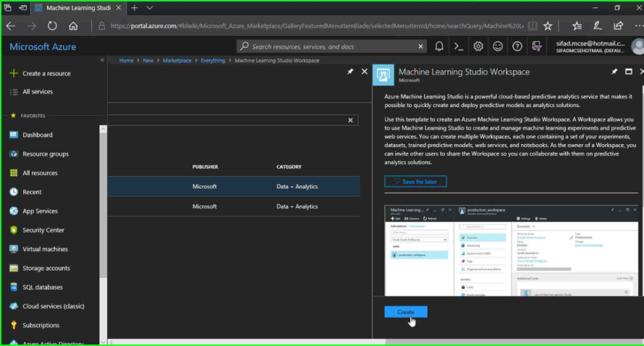Select the second Microsoft Data + Analytics row
This screenshot has height=346, width=644.
pyautogui.click(x=234, y=207)
